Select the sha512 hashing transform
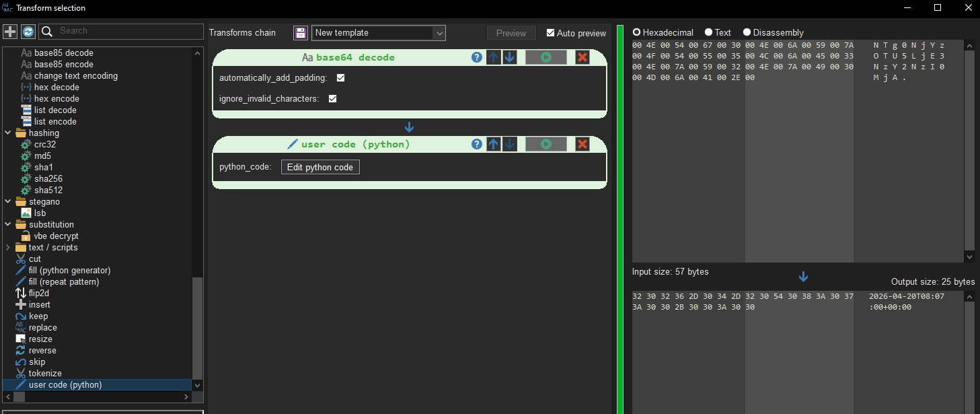 [x=48, y=191]
